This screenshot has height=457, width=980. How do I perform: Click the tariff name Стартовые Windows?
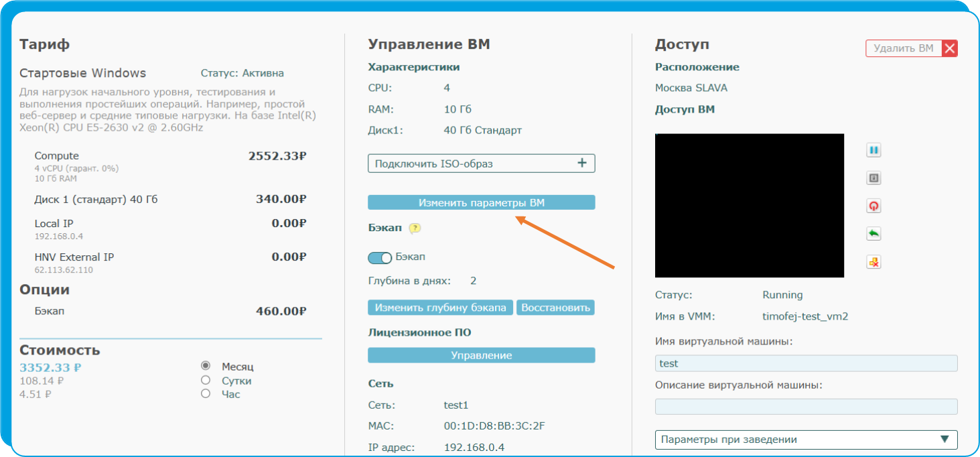click(83, 73)
